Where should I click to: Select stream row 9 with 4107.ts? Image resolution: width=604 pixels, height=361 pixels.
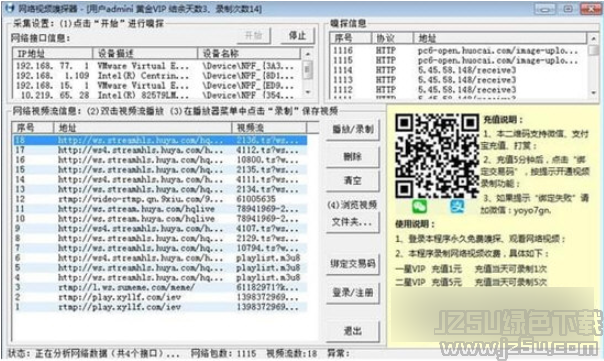160,228
